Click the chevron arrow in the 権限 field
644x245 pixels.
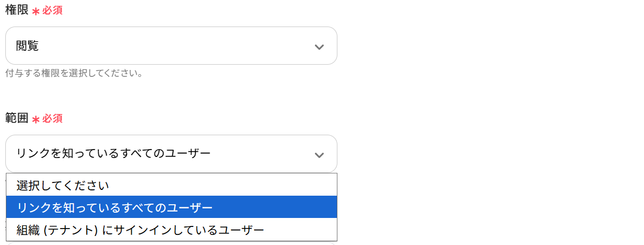point(319,47)
